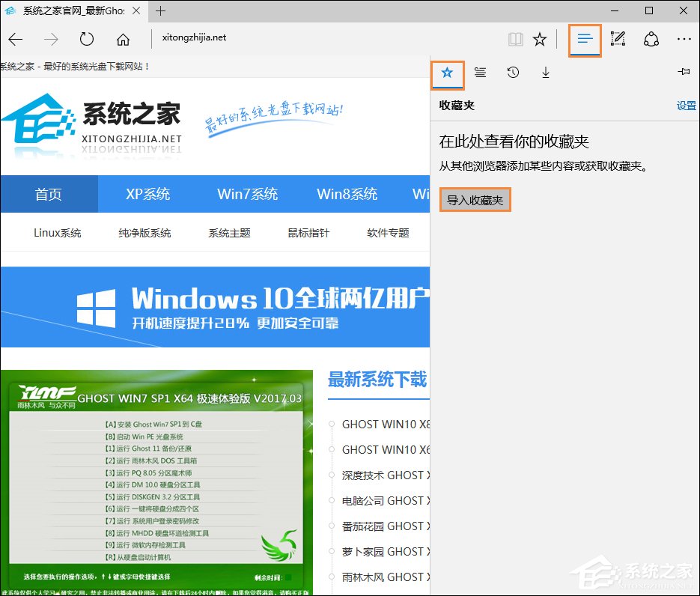
Task: Open the Reading list panel
Action: [x=480, y=73]
